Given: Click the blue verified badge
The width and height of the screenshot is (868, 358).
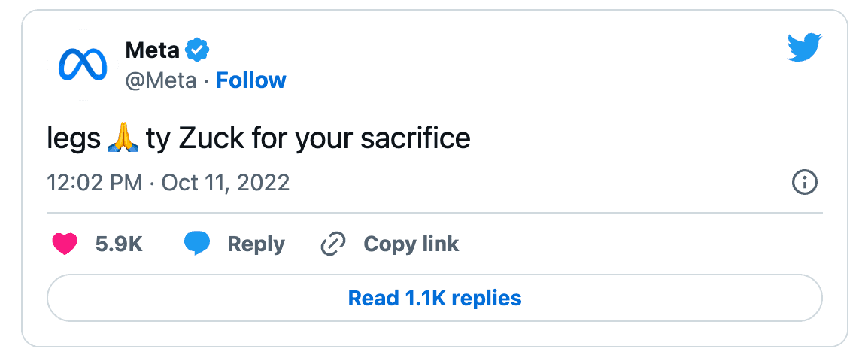Looking at the screenshot, I should (197, 50).
